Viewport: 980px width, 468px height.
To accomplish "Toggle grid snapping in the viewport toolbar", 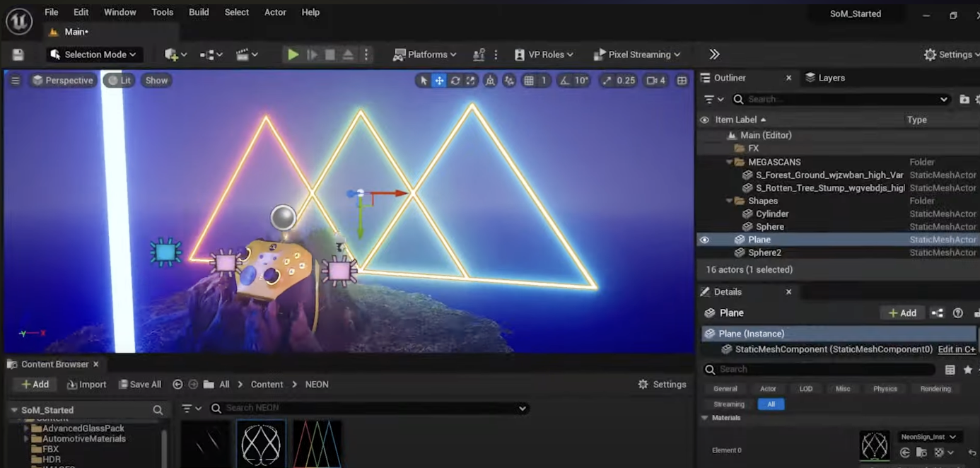I will 529,81.
